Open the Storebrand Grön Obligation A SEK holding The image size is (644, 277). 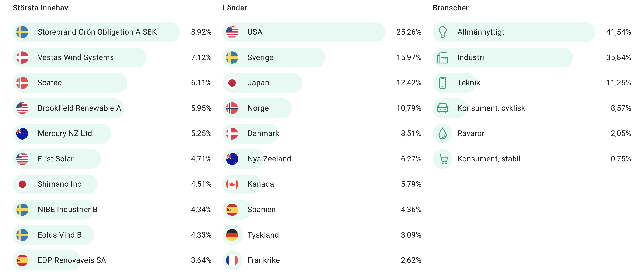[x=97, y=32]
